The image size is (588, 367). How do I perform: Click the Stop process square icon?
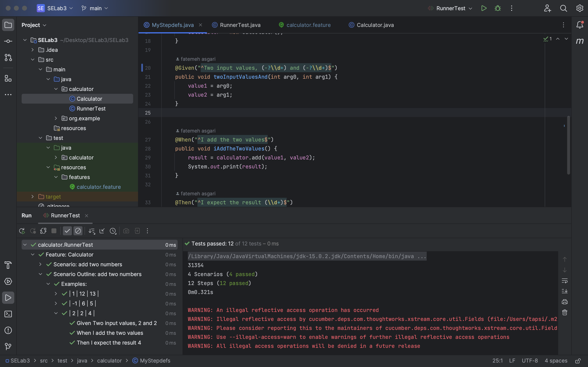[54, 231]
